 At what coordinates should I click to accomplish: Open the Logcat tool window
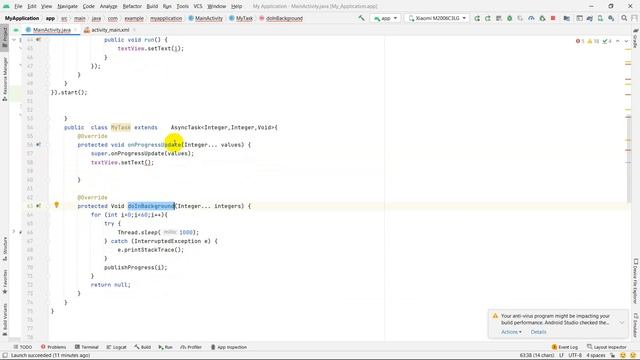(x=116, y=347)
